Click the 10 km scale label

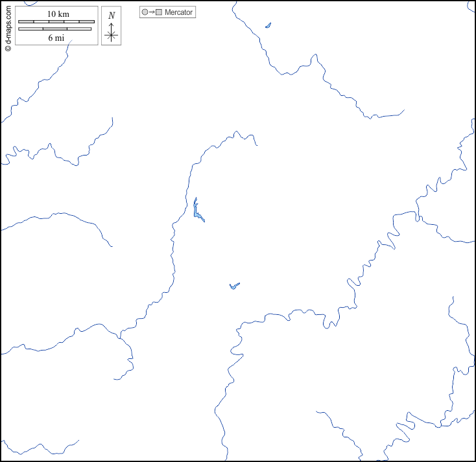click(58, 14)
